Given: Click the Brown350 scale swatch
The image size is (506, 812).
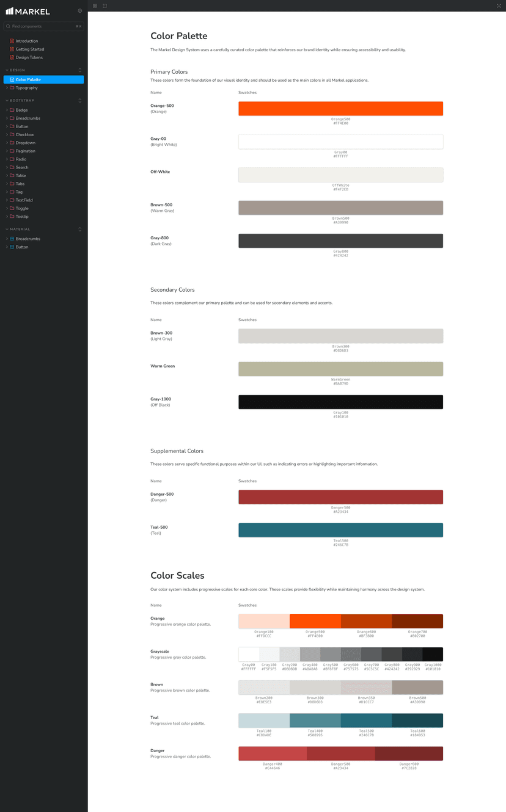Looking at the screenshot, I should coord(366,687).
